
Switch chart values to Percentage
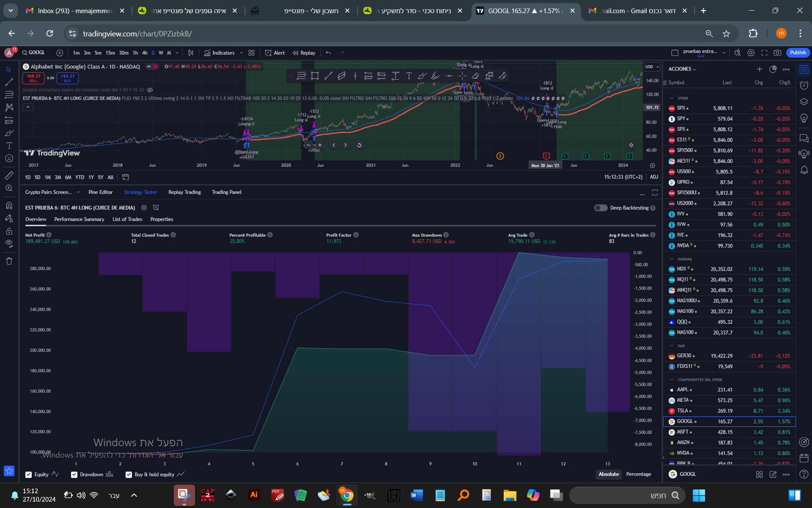638,474
